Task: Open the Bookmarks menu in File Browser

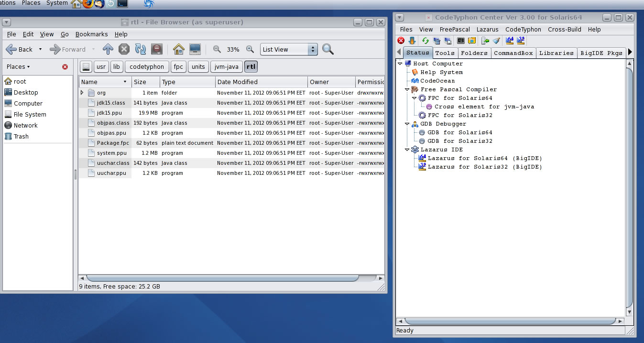Action: click(91, 34)
